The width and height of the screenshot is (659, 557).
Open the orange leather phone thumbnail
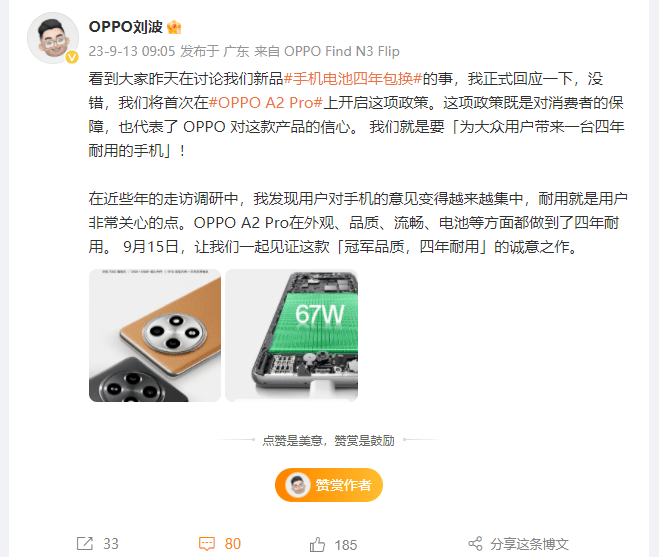(x=155, y=335)
